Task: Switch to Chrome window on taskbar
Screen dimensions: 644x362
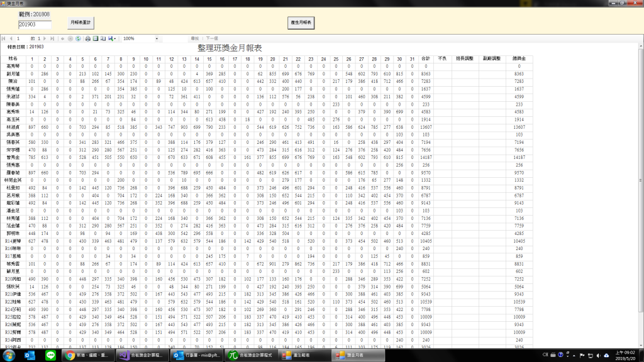Action: click(x=87, y=356)
